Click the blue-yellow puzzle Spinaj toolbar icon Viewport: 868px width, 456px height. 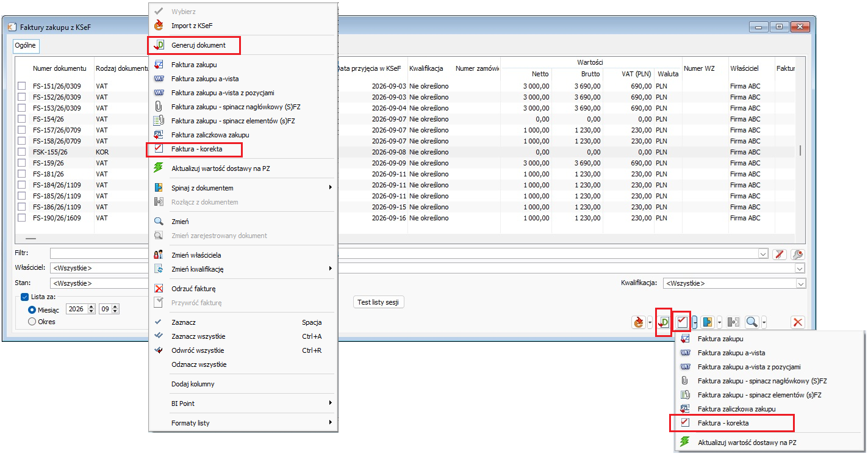[708, 322]
